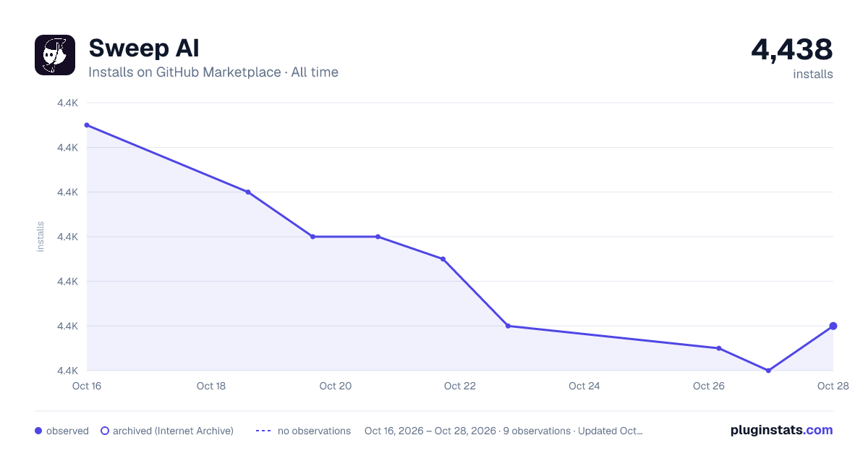868x456 pixels.
Task: Click the 'Oct 16, 2026 – Oct 28, 2026' date range text
Action: 430,431
